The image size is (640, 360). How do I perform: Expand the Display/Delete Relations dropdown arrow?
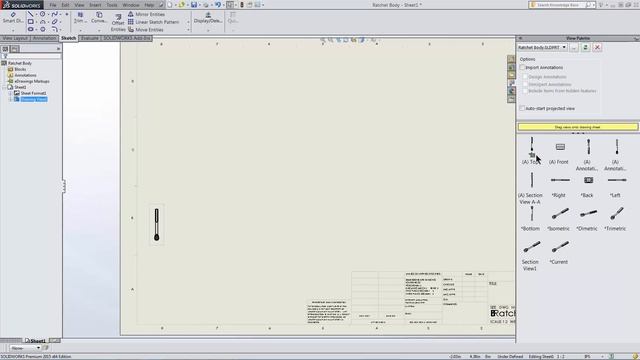[x=208, y=30]
